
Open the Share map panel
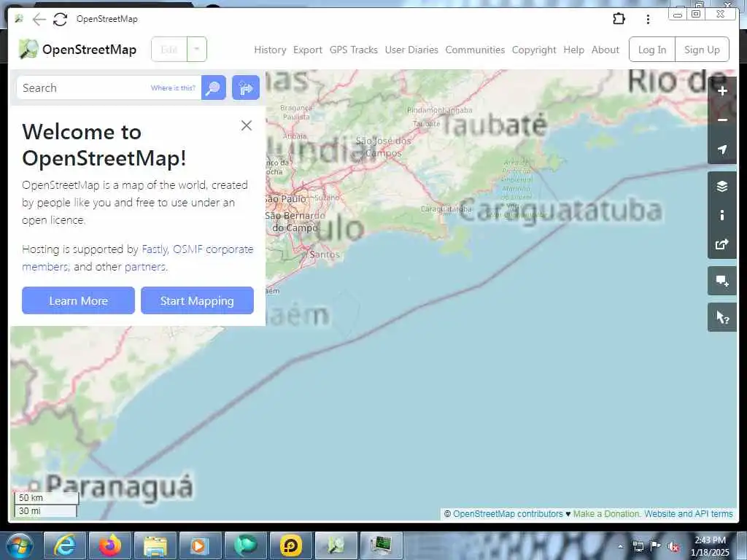pyautogui.click(x=722, y=245)
